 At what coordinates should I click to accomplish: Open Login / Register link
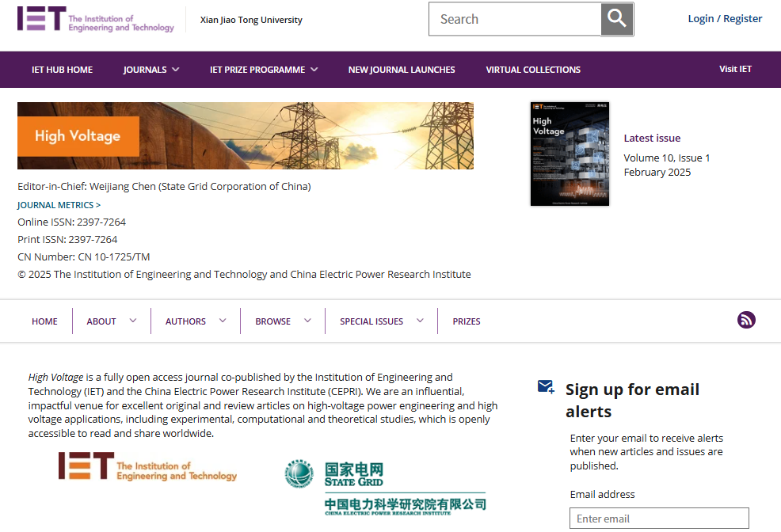point(725,18)
